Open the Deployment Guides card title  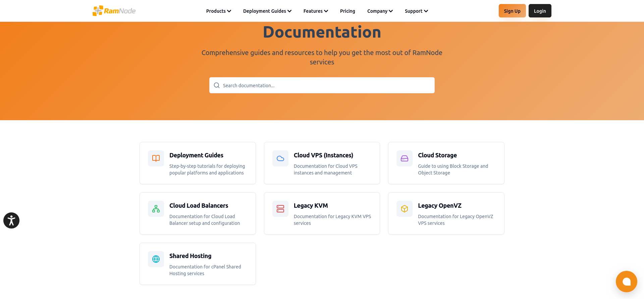click(196, 155)
